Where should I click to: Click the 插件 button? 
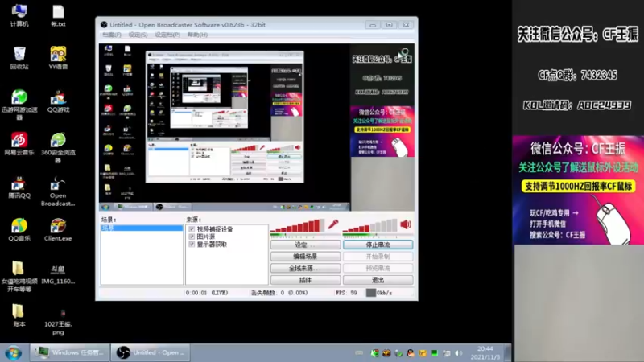click(306, 280)
